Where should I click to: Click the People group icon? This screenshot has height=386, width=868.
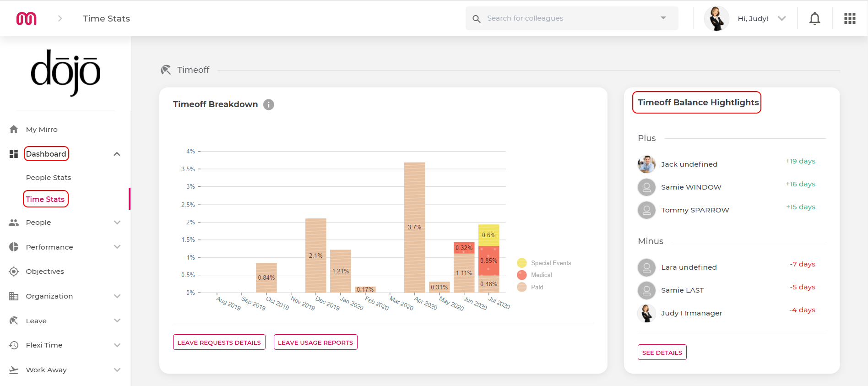point(14,223)
